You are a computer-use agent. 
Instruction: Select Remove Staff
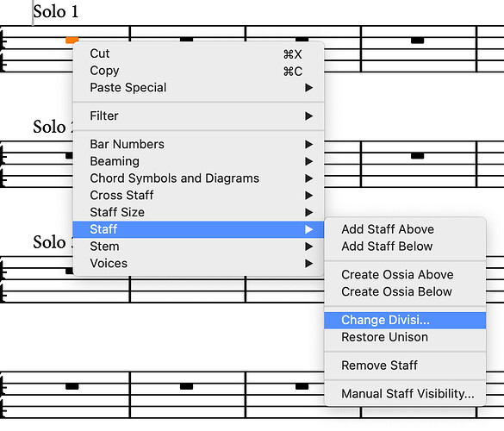[x=405, y=365]
